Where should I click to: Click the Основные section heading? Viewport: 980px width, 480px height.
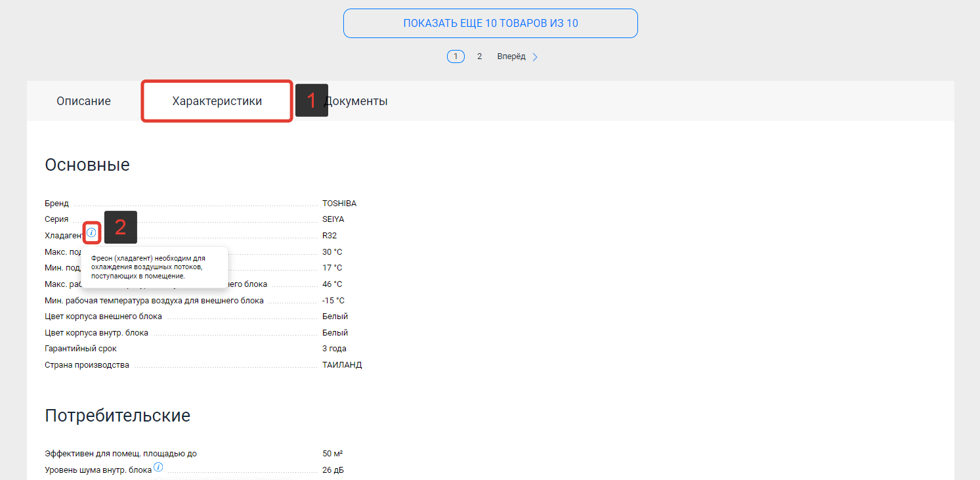[87, 165]
